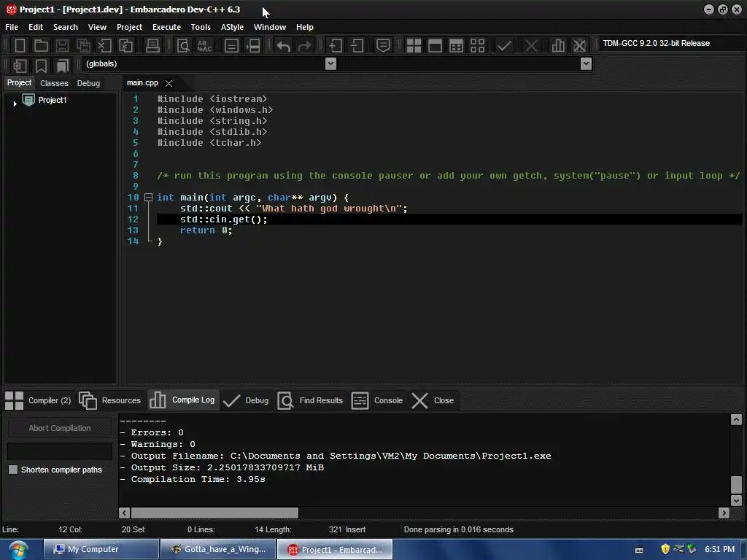Collapse the main function fold marker
The height and width of the screenshot is (560, 747).
point(148,197)
